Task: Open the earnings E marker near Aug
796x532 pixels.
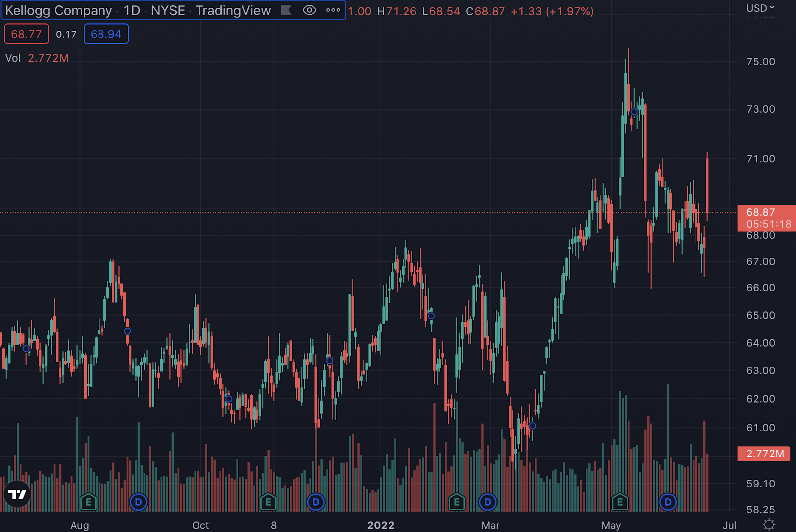Action: [x=88, y=502]
